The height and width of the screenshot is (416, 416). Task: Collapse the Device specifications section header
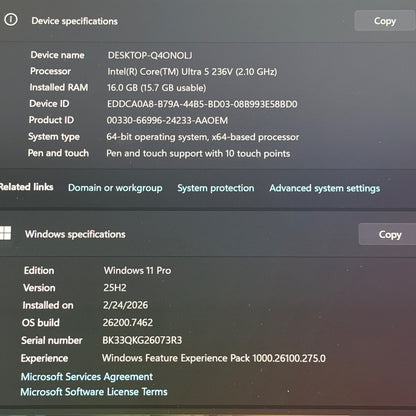(208, 21)
